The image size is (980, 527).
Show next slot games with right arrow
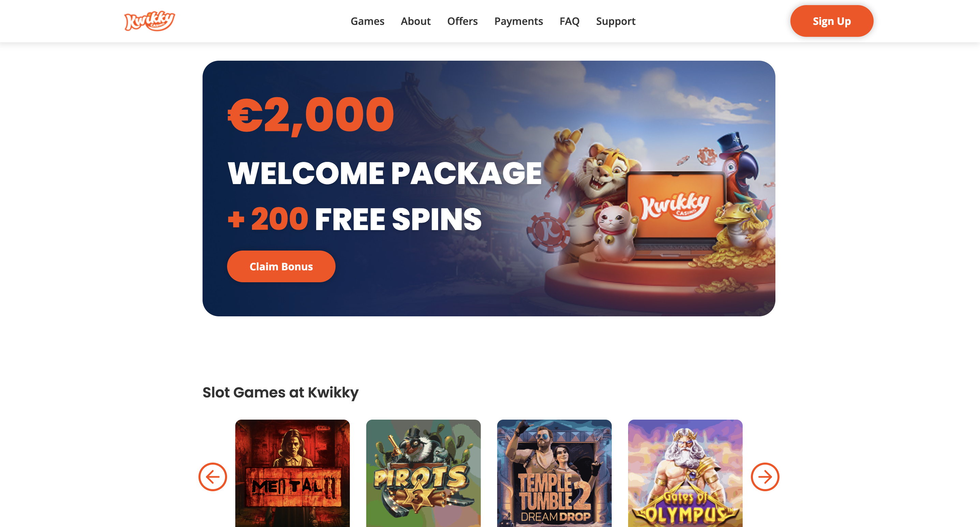point(765,477)
